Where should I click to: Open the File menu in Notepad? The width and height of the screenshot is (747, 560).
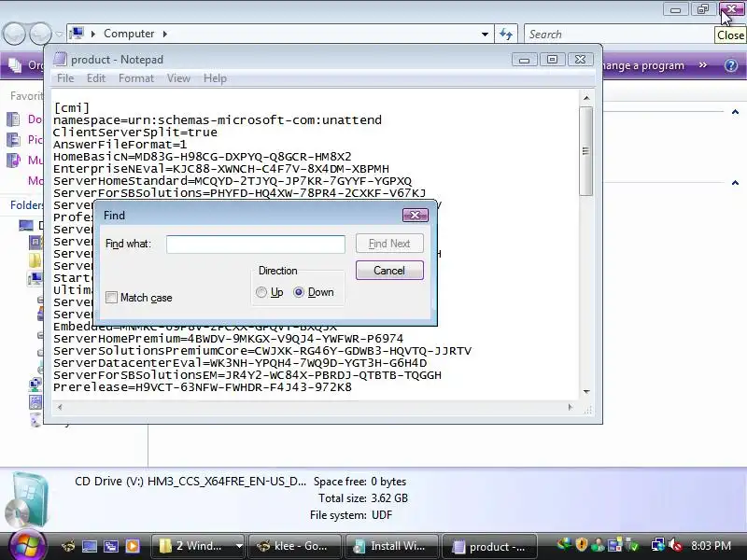[x=65, y=78]
